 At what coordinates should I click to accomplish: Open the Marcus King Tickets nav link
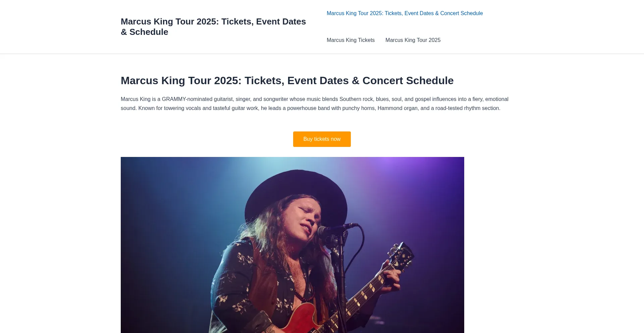351,40
